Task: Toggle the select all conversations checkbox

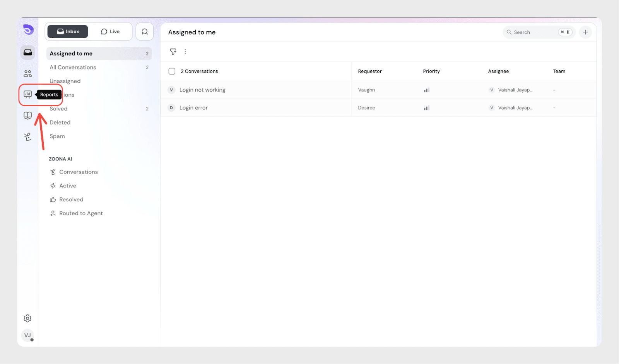Action: click(x=172, y=71)
